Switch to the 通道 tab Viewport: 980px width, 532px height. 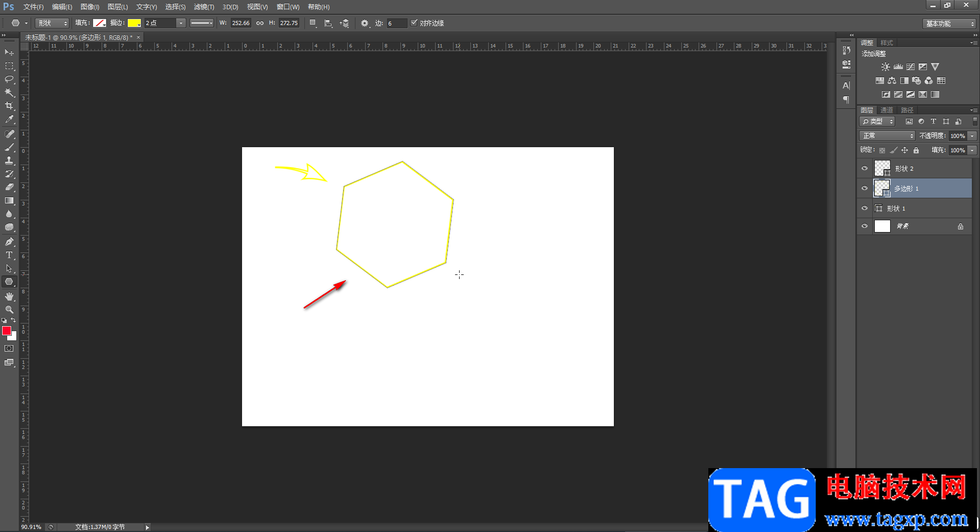pyautogui.click(x=887, y=110)
